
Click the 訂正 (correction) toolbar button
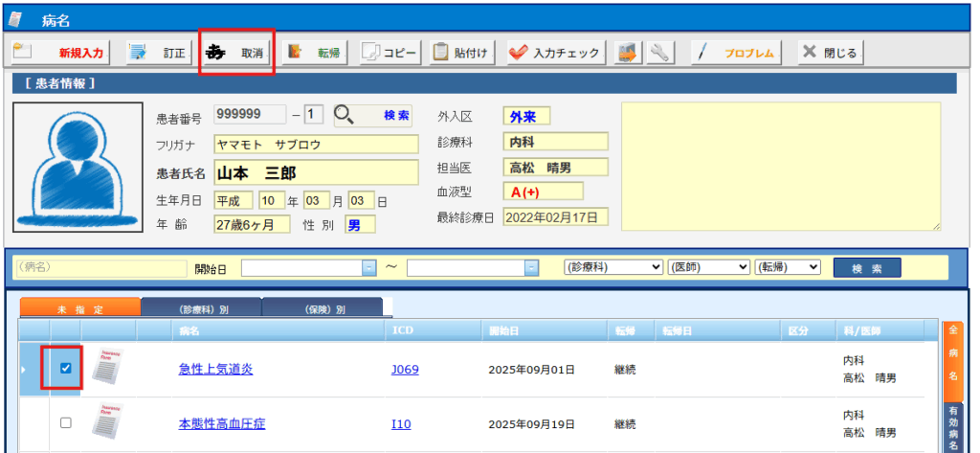157,53
